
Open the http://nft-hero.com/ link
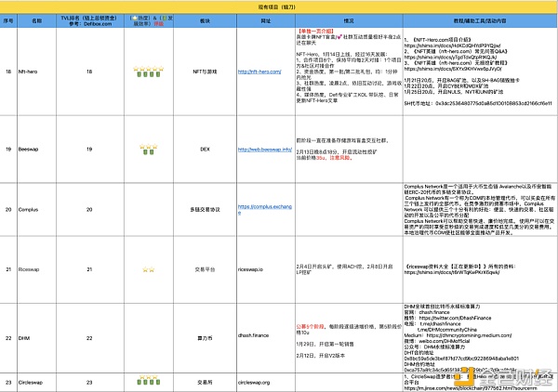point(259,72)
